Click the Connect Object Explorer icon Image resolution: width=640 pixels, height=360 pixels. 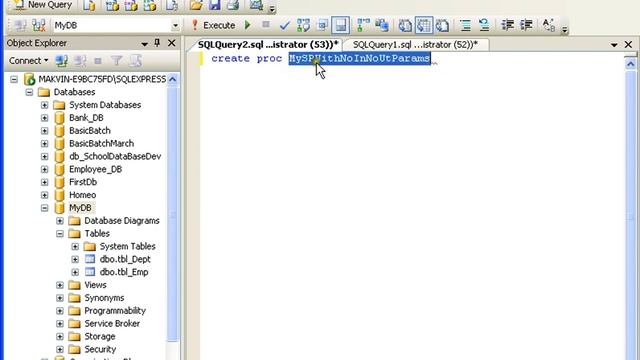coord(62,61)
